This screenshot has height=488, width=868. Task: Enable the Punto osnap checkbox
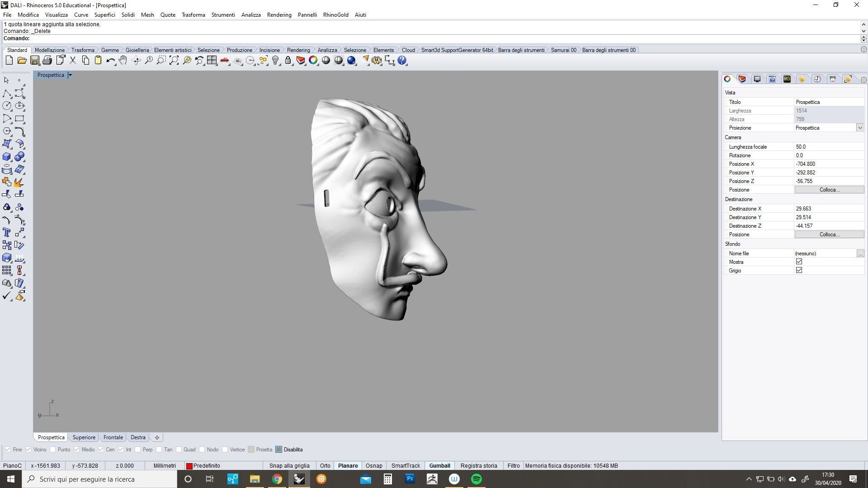[52, 450]
